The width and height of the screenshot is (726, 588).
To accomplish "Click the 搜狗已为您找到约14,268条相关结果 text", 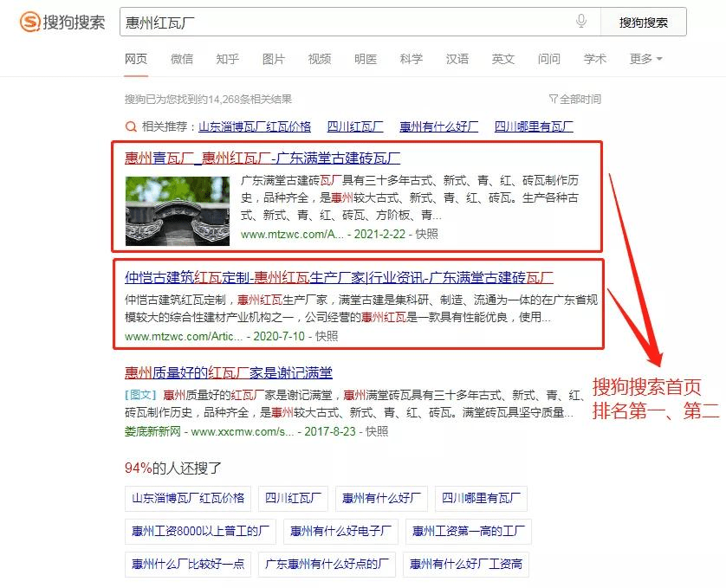I will (208, 99).
